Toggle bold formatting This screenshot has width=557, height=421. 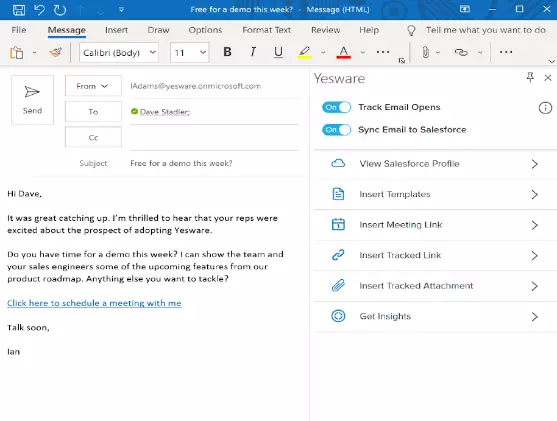[x=227, y=52]
